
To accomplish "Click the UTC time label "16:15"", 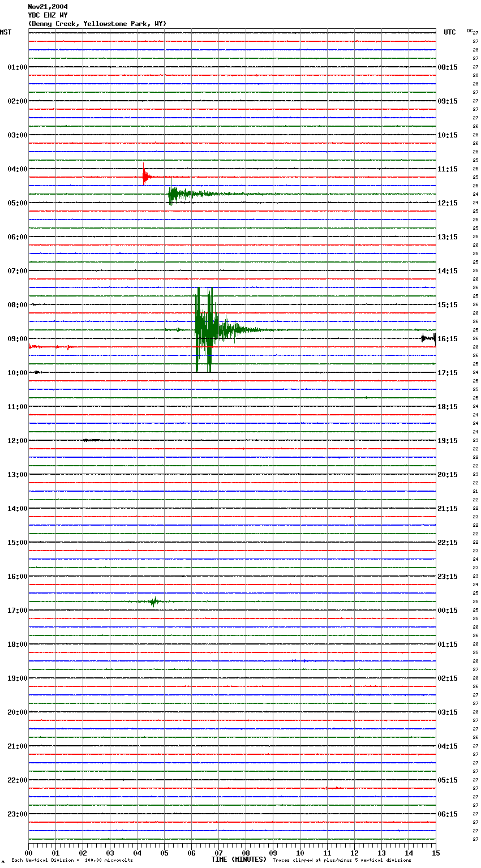I will (x=448, y=339).
